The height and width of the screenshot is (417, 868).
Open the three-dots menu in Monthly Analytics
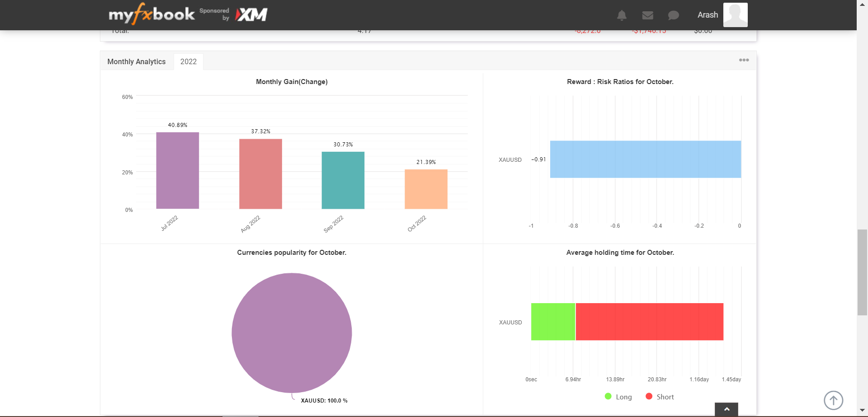[x=744, y=60]
